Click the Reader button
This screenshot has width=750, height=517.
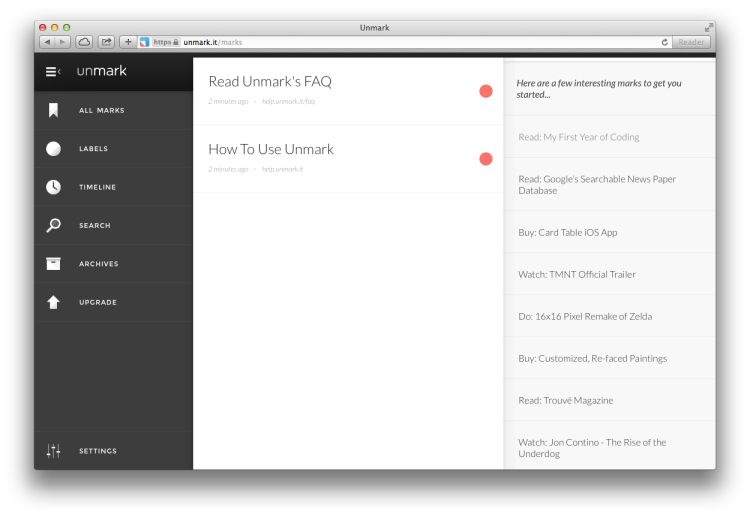(691, 42)
